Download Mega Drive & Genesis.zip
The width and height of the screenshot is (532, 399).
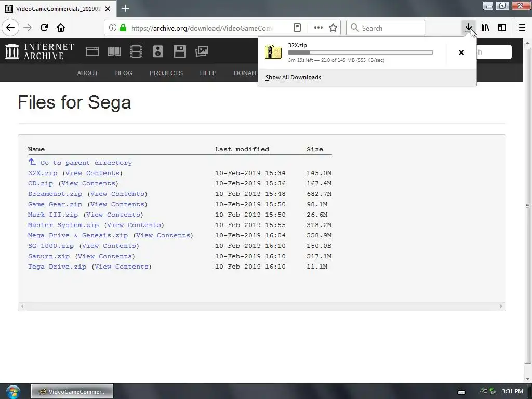click(78, 235)
